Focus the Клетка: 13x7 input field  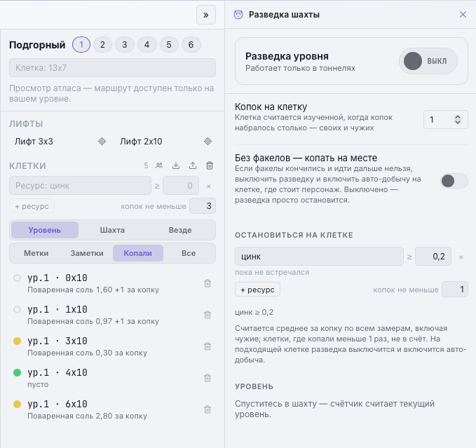112,68
